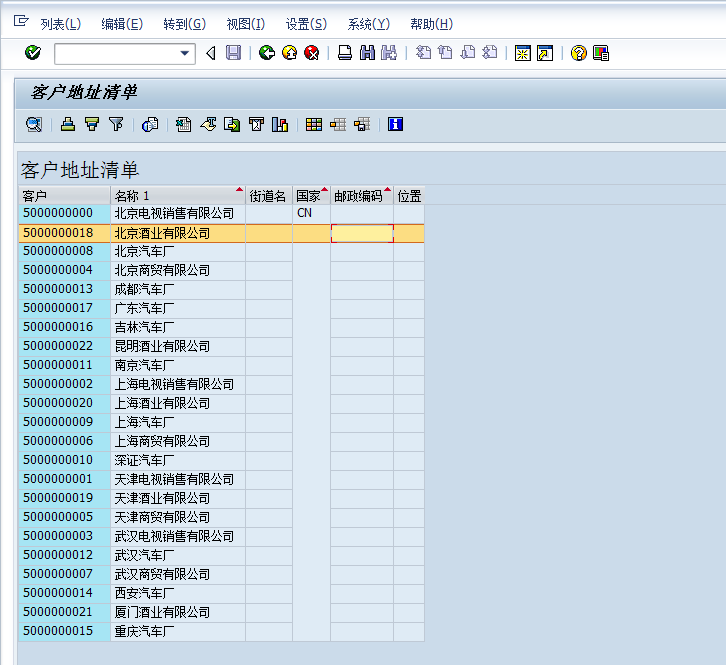Click the Print Preview icon

tap(150, 125)
